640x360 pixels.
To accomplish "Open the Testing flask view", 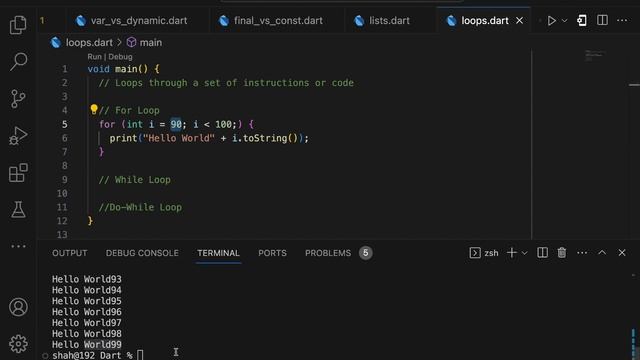I will point(18,209).
